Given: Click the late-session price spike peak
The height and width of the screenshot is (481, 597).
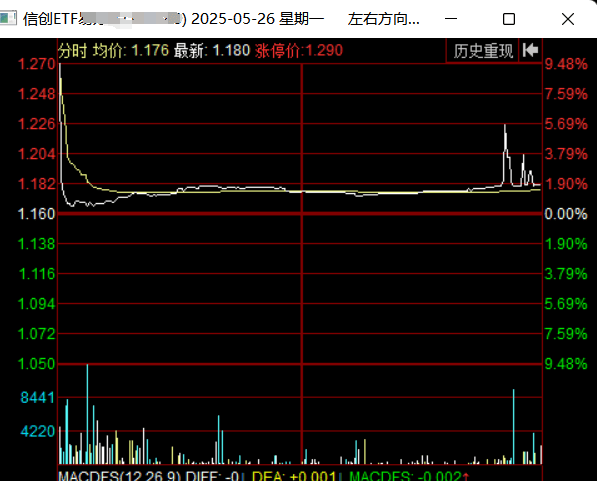Looking at the screenshot, I should tap(505, 125).
